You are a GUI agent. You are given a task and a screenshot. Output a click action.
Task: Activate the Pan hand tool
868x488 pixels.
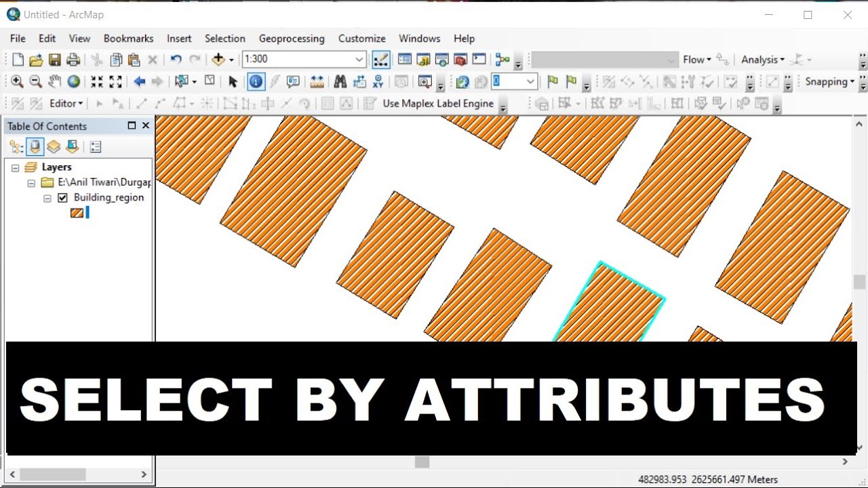(x=55, y=82)
